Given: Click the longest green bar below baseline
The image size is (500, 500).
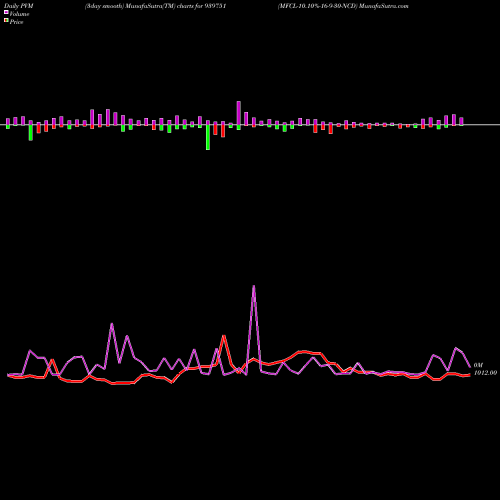Looking at the screenshot, I should click(x=208, y=137).
